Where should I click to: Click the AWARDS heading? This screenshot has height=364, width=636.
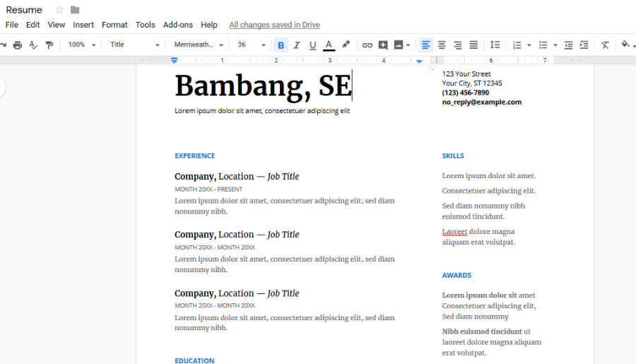coord(457,275)
